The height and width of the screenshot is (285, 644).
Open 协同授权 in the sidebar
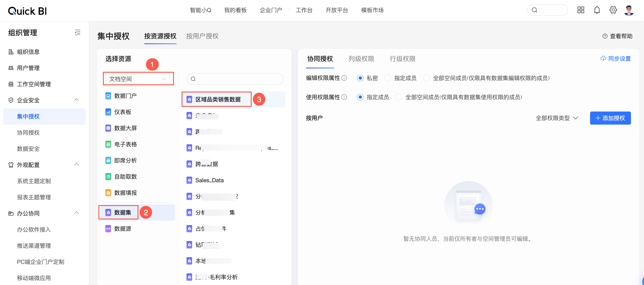pyautogui.click(x=28, y=133)
